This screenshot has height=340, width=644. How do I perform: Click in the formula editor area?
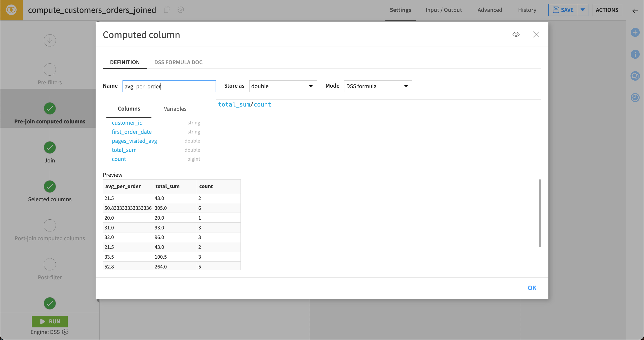tap(378, 134)
